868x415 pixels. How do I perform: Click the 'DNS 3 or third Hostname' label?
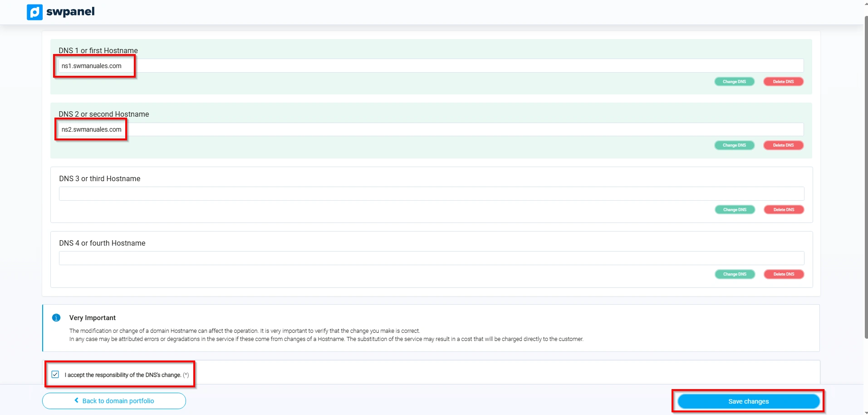(100, 178)
